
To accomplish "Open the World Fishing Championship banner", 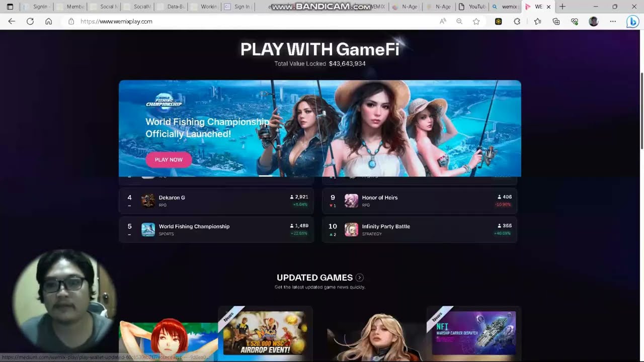I will pos(320,128).
